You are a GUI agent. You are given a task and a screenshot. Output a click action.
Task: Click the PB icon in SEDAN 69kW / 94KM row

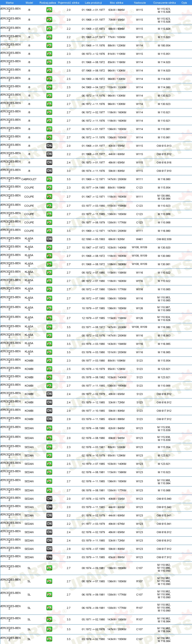[x=49, y=438]
